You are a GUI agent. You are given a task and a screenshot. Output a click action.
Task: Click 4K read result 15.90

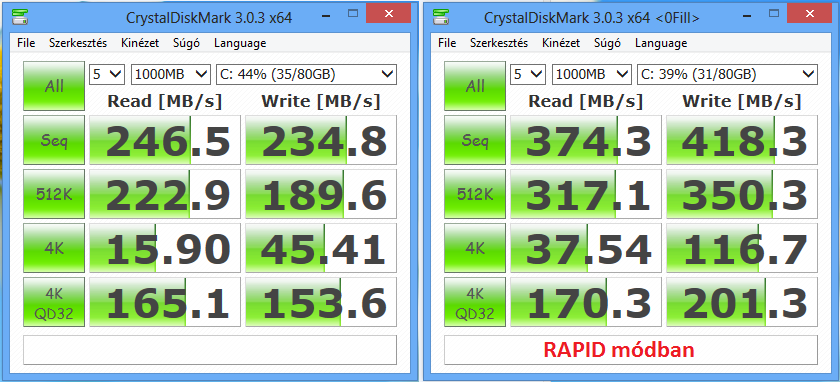pos(164,248)
